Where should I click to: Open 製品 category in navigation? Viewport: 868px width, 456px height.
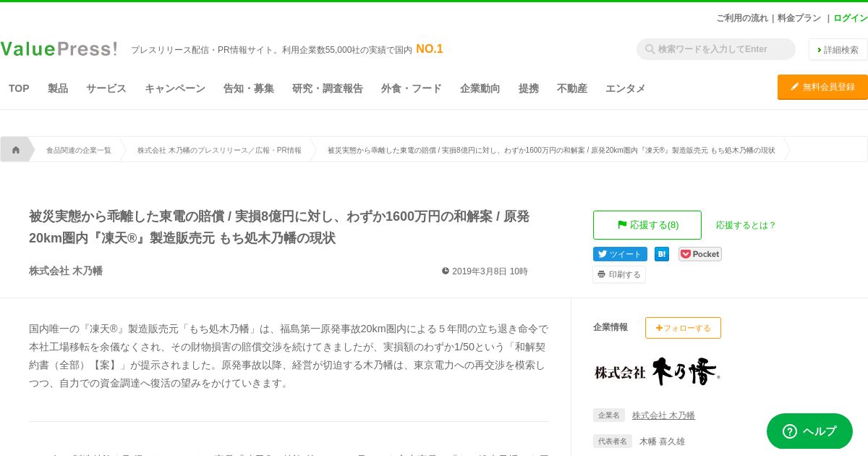(x=58, y=88)
